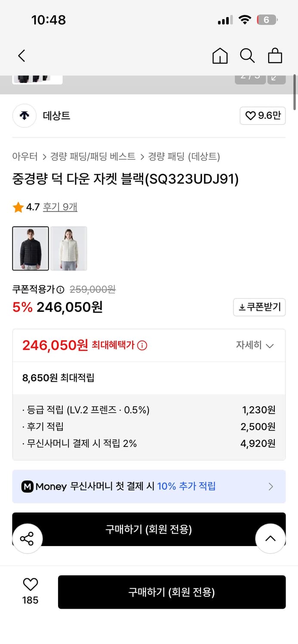Tap the share icon above the heart counter
Screen dimensions: 298x644
28,538
